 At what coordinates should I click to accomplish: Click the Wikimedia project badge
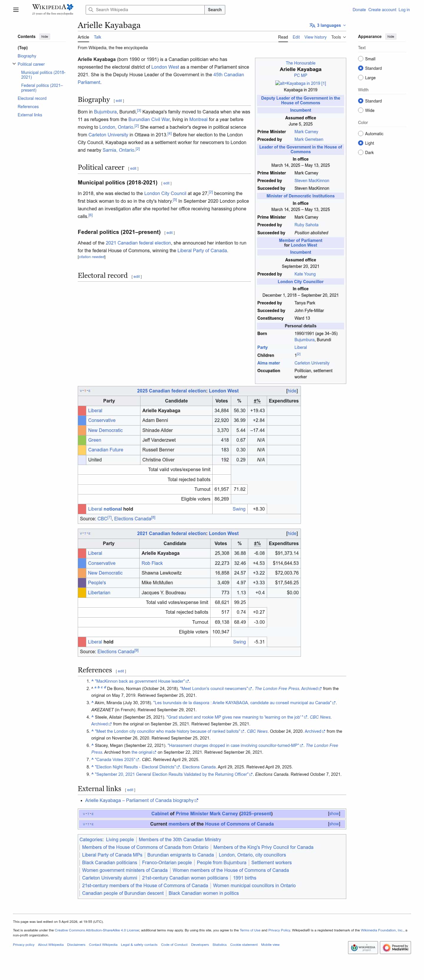tap(363, 947)
